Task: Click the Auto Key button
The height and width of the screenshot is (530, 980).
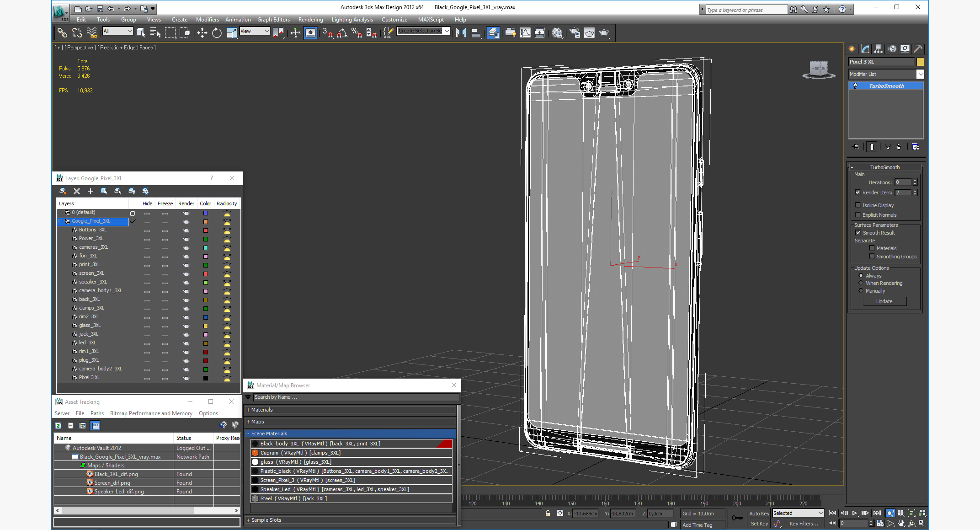Action: [759, 514]
